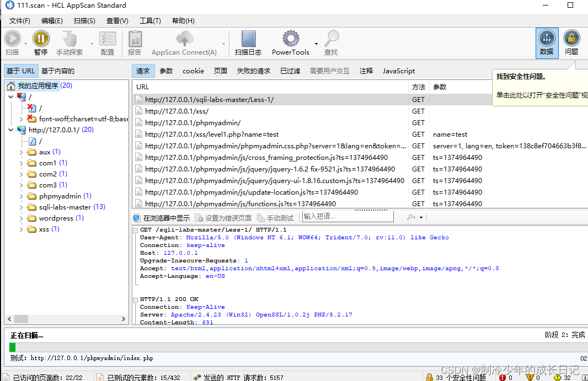
Task: 点击状态栏的 33 个安全性问题锁图标
Action: tap(430, 377)
